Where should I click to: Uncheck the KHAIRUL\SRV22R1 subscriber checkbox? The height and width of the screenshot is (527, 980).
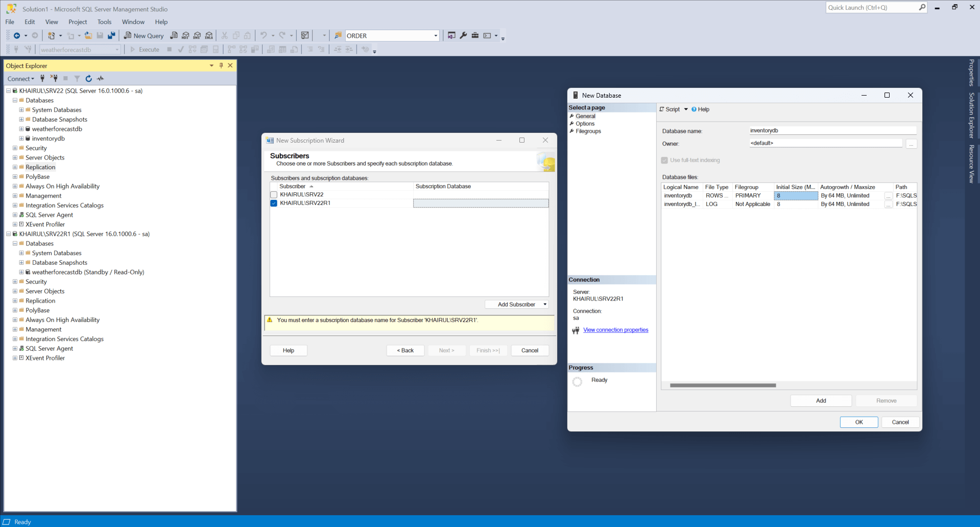point(274,203)
